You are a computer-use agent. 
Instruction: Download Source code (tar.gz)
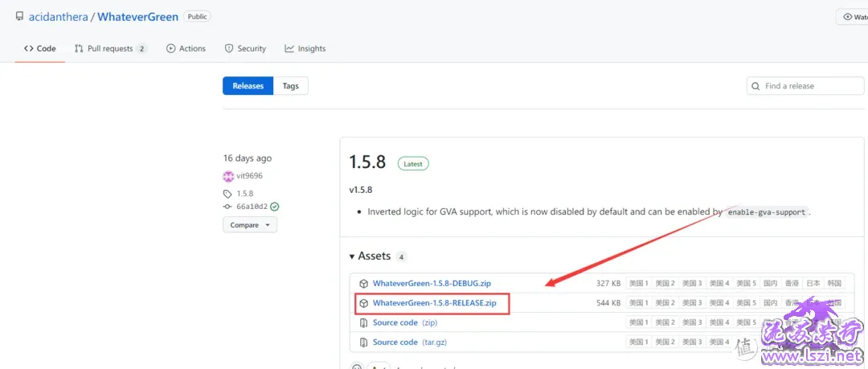[x=410, y=342]
